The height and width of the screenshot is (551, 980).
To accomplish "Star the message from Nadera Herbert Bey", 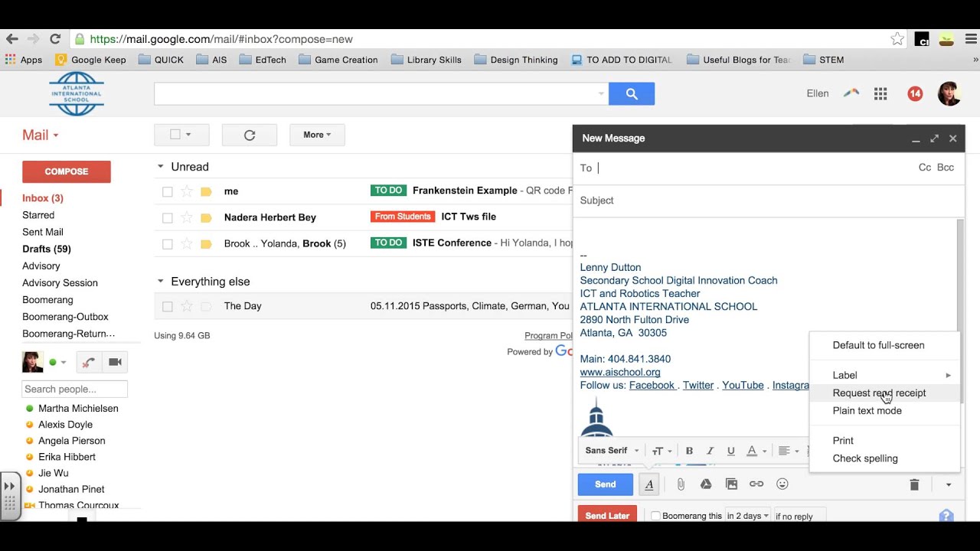I will click(x=187, y=217).
